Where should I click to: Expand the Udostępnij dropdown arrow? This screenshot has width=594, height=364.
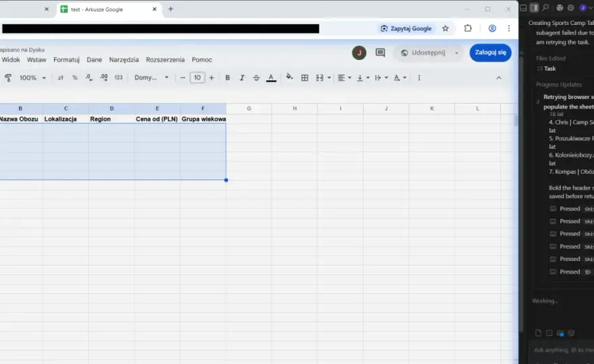point(457,53)
